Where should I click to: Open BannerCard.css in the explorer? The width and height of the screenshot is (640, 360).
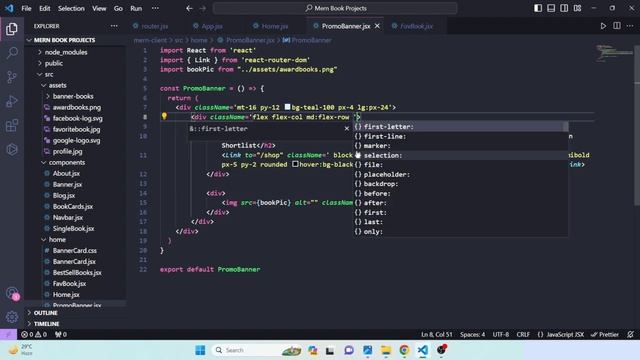[x=74, y=251]
